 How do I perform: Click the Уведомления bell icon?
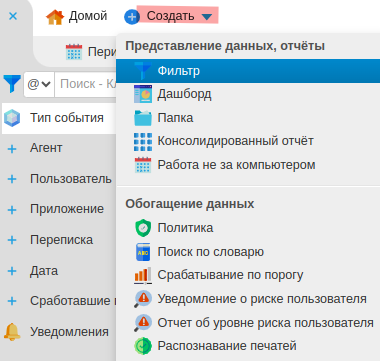(x=12, y=332)
